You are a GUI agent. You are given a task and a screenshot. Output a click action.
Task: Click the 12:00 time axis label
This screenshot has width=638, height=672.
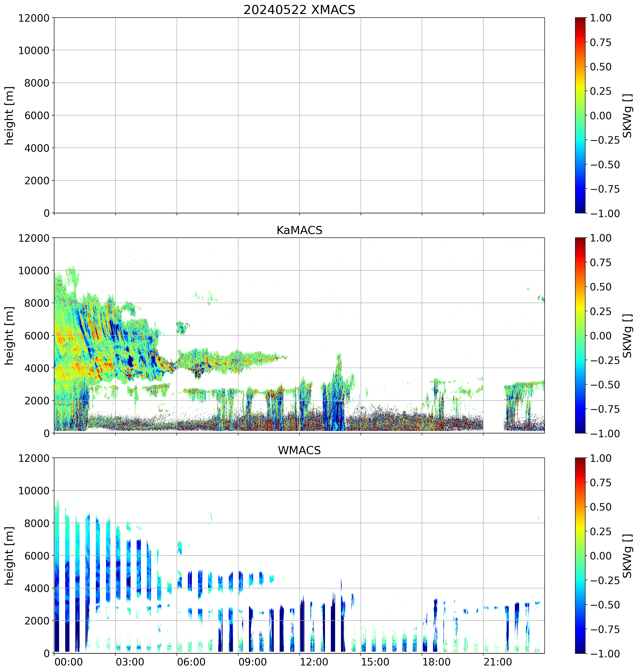(314, 662)
